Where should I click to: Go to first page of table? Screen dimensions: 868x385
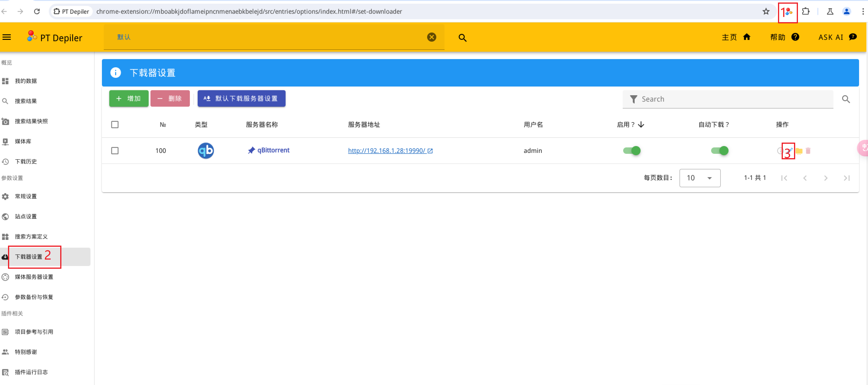point(784,178)
